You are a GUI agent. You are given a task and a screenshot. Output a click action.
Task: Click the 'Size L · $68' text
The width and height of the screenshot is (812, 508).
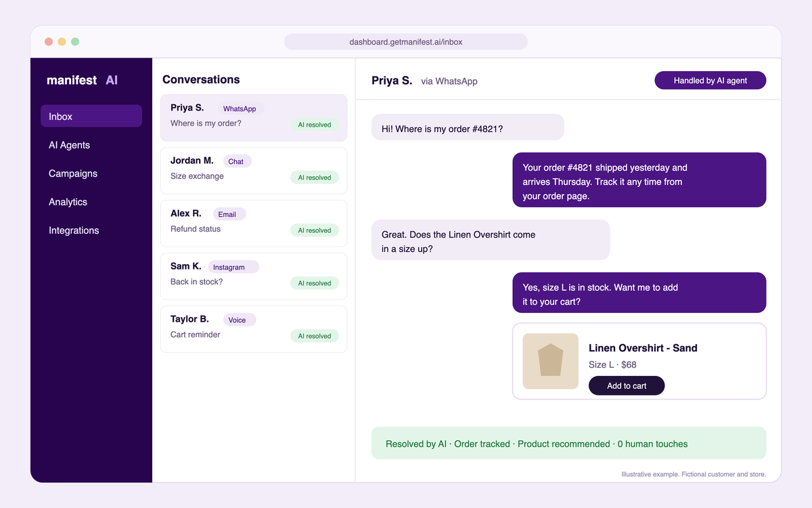(x=612, y=364)
